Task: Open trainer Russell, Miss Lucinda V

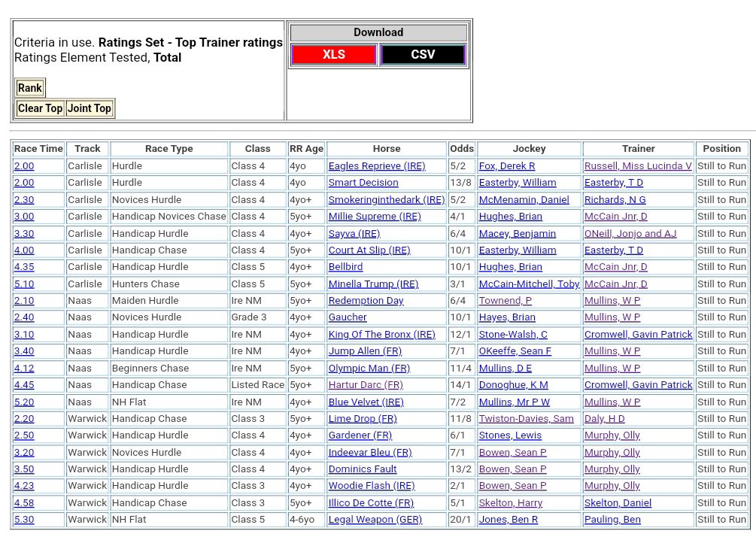Action: click(x=637, y=166)
